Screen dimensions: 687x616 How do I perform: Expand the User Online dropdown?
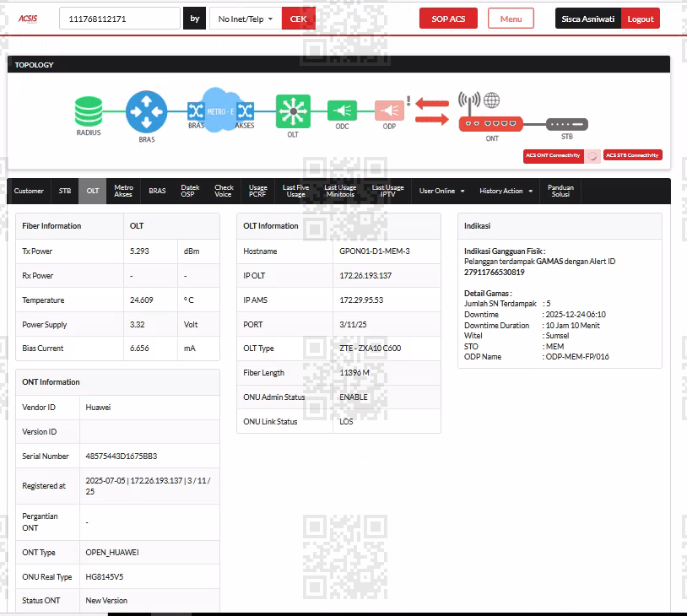click(441, 191)
